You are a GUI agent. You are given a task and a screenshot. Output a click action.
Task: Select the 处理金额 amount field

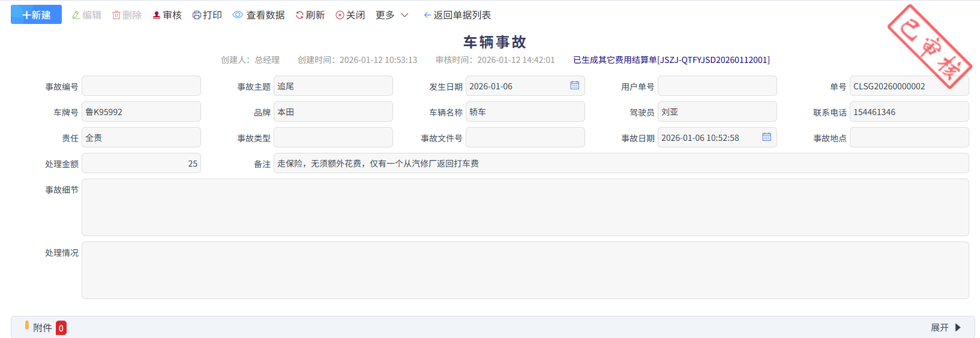coord(141,164)
